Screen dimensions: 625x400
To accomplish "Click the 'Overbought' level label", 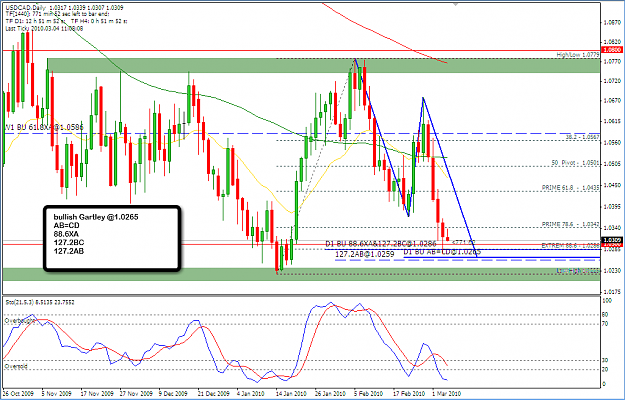I will 18,320.
